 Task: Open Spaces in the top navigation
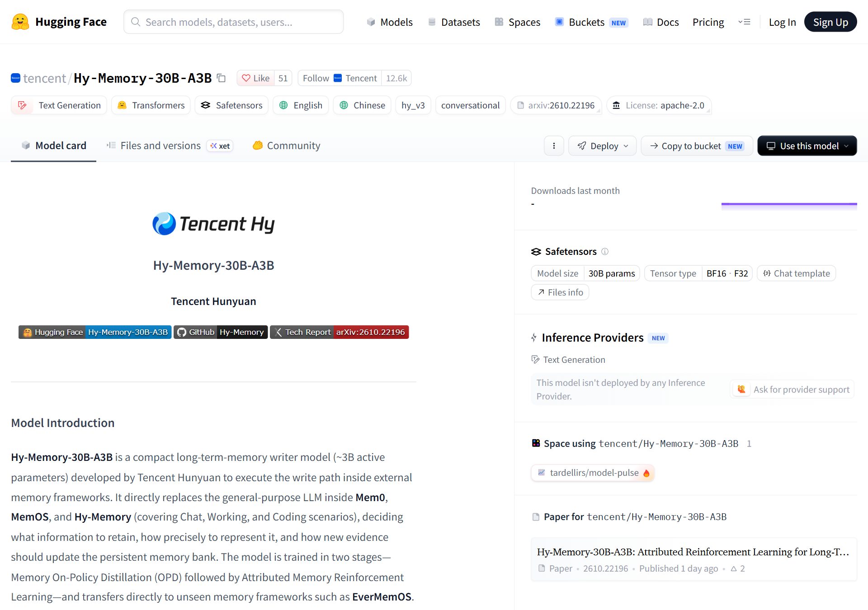tap(518, 22)
